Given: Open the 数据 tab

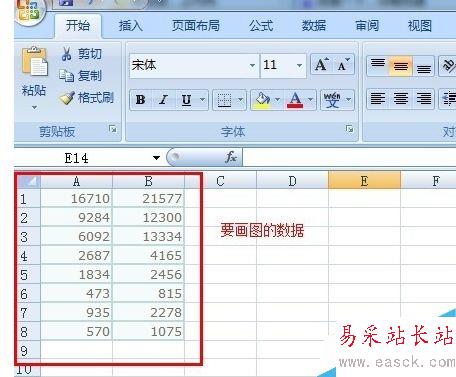Looking at the screenshot, I should coord(314,26).
